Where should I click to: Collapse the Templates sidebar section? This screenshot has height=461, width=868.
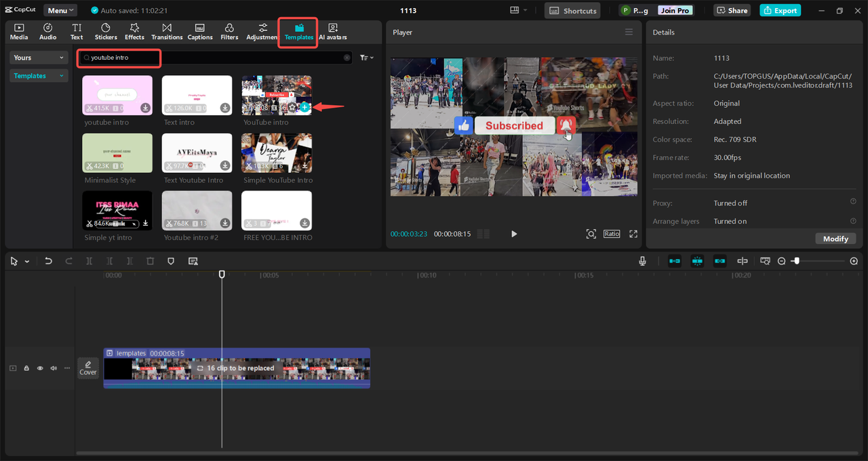(39, 76)
